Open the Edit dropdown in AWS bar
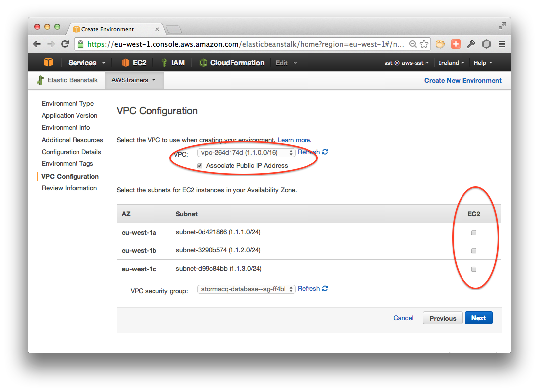The height and width of the screenshot is (392, 539). click(x=286, y=63)
